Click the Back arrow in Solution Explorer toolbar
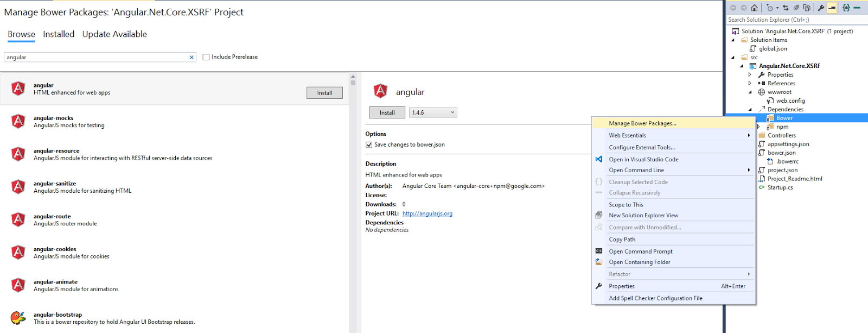This screenshot has width=868, height=333. pyautogui.click(x=733, y=8)
